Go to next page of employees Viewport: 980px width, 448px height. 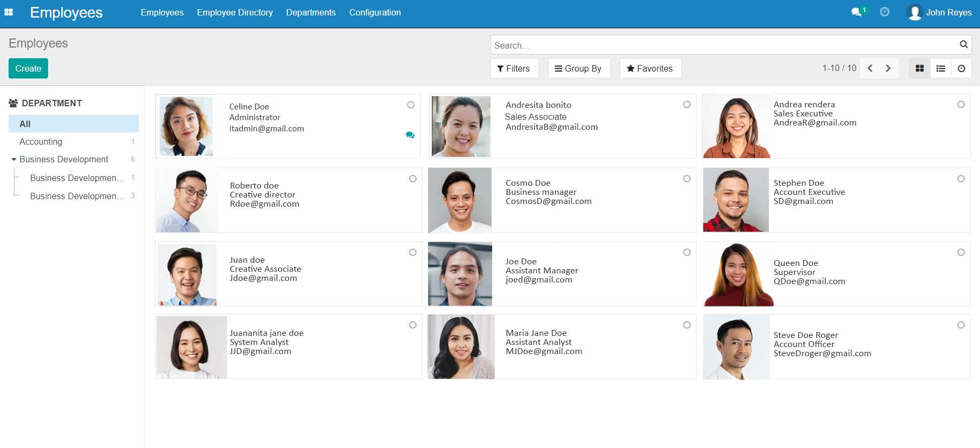[x=888, y=68]
